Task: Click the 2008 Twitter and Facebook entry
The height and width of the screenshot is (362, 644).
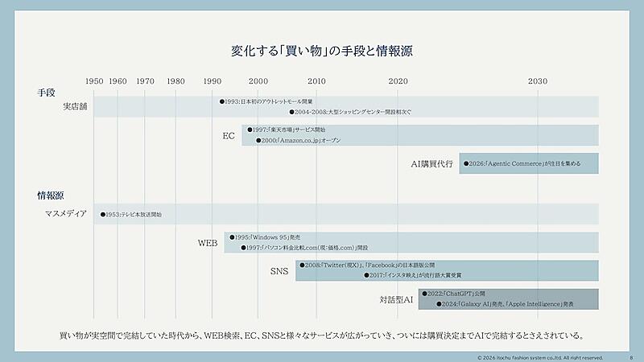Action: [x=367, y=265]
